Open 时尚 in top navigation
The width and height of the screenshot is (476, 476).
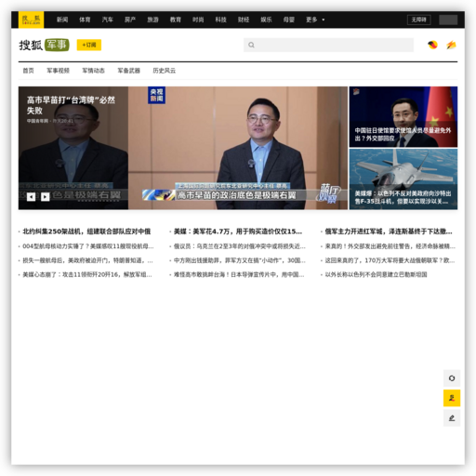[198, 20]
